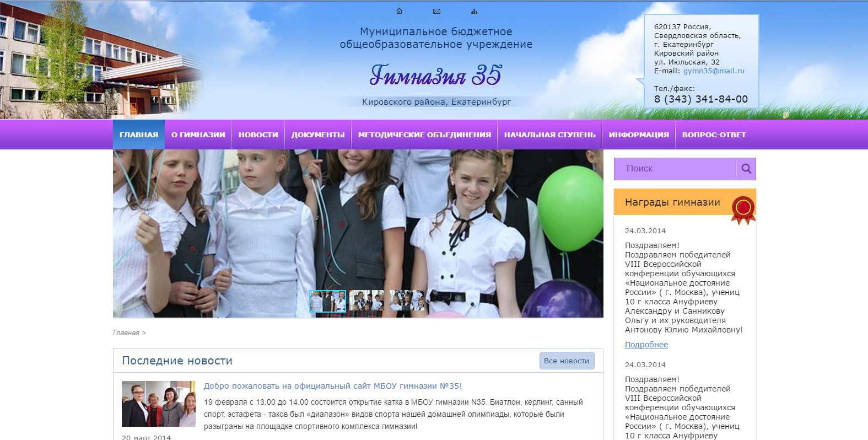The height and width of the screenshot is (440, 868).
Task: Click the envelope mail icon
Action: pyautogui.click(x=436, y=11)
